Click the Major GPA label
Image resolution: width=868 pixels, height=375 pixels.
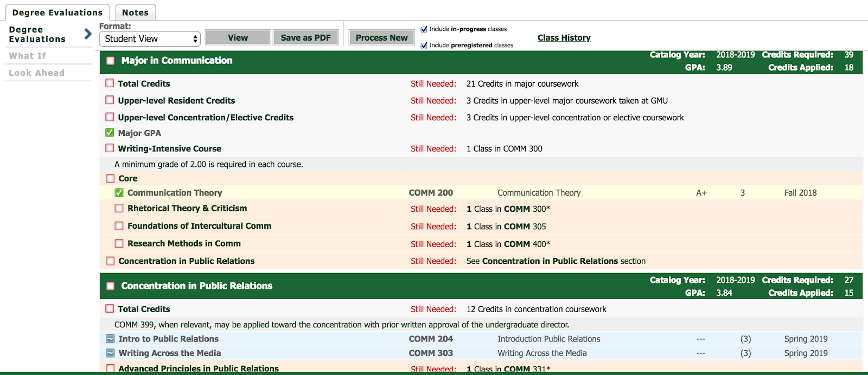(x=139, y=133)
